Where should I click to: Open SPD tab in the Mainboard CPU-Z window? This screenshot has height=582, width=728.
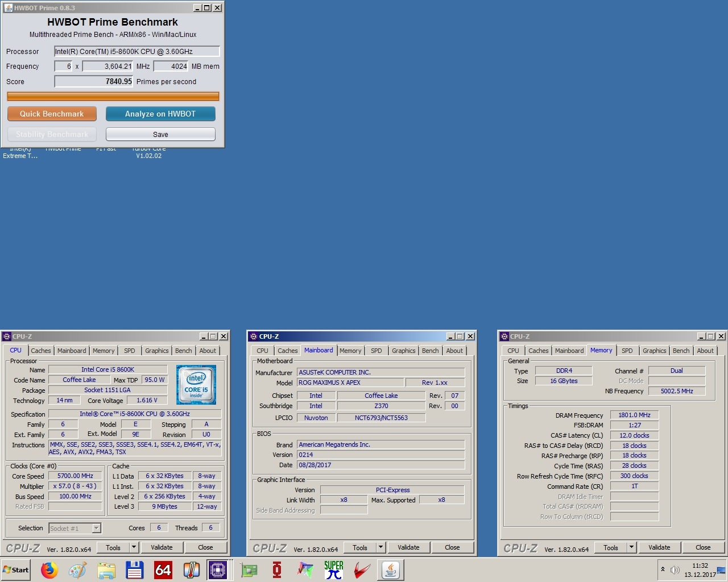pyautogui.click(x=377, y=351)
